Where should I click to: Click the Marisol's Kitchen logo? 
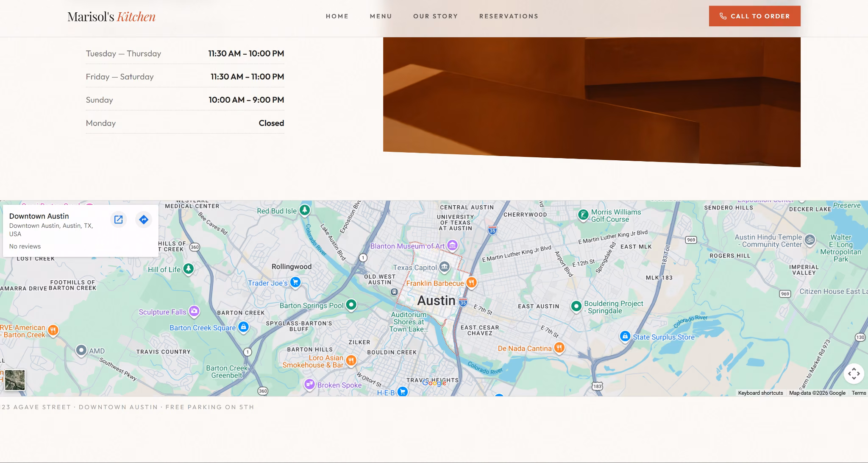(111, 17)
